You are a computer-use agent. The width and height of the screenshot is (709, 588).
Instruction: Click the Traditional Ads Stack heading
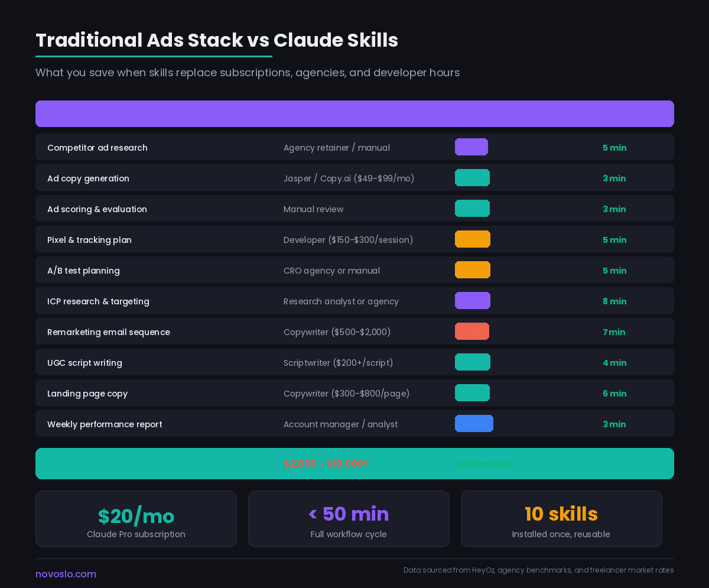tap(217, 40)
